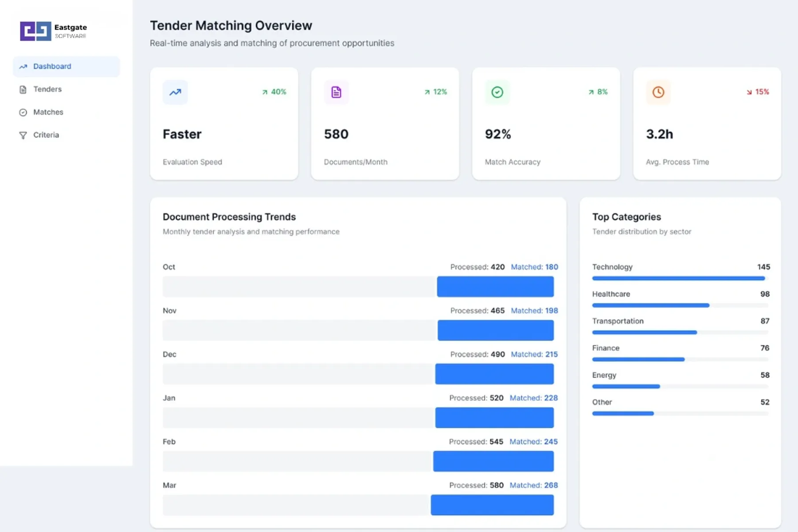Click the Tenders document icon
The image size is (798, 532).
(23, 90)
